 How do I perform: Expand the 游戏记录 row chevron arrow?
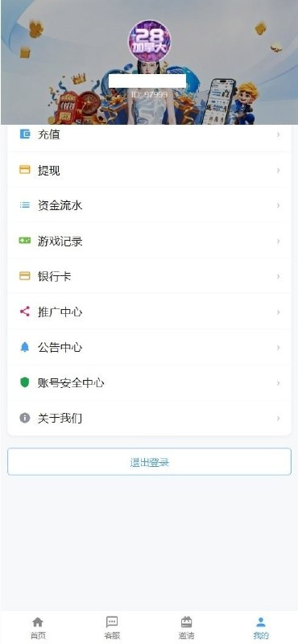[x=279, y=241]
